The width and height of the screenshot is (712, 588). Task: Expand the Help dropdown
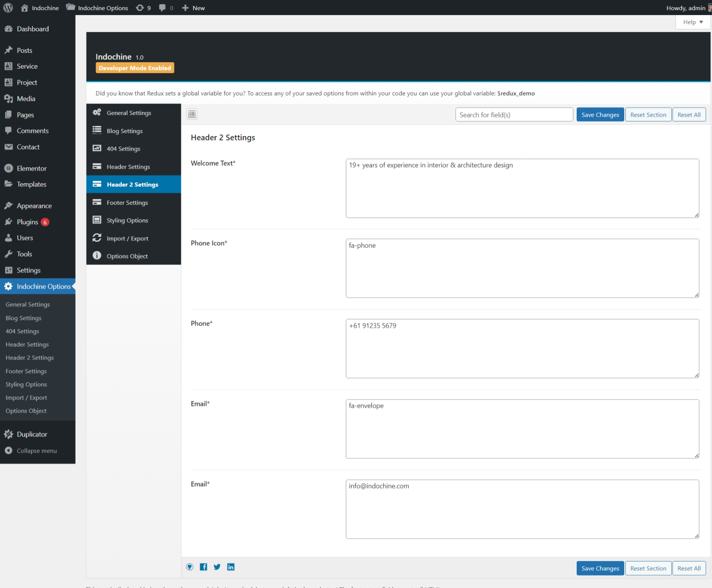pos(692,22)
